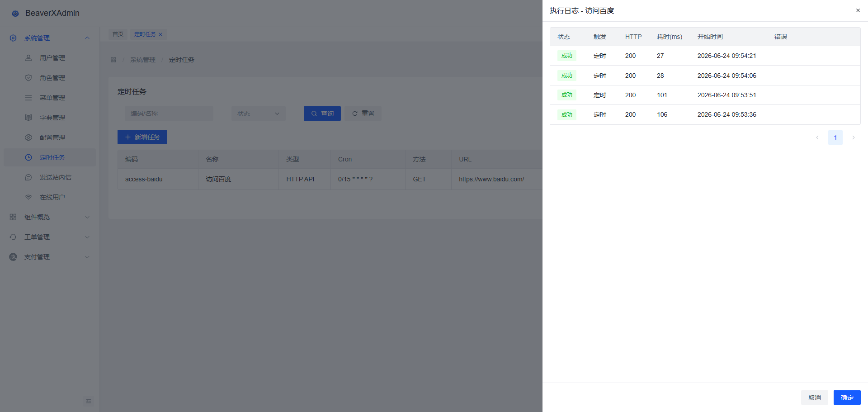Collapse the 系统管理 menu group

pos(87,38)
